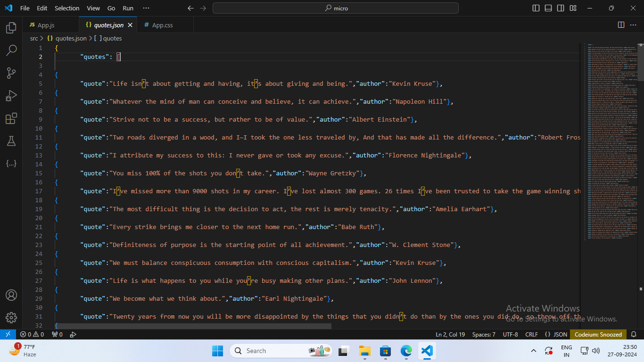The height and width of the screenshot is (362, 644).
Task: Expand the quotes.json breadcrumb
Action: point(66,38)
